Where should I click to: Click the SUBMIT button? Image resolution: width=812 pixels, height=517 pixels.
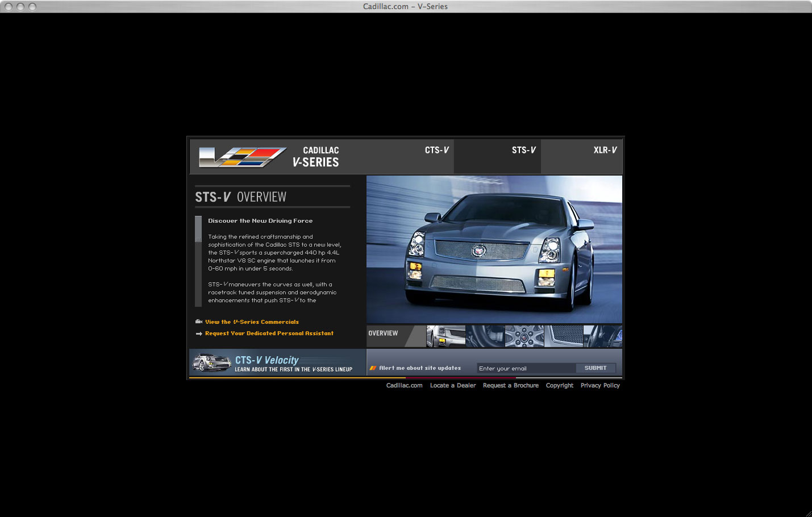point(596,368)
